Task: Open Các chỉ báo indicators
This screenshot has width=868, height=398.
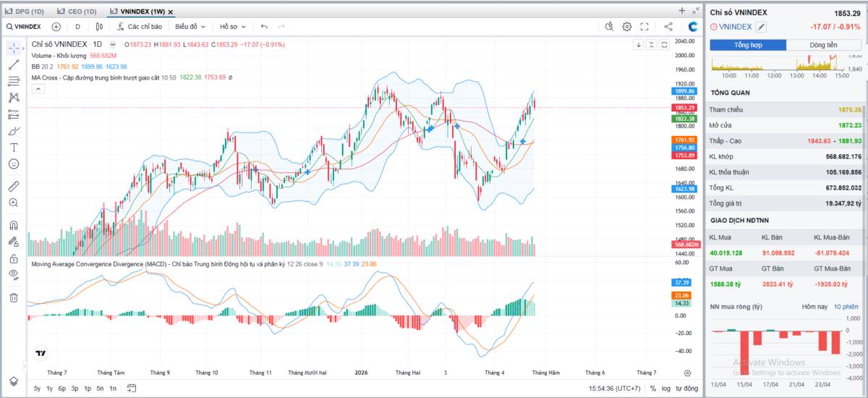Action: (139, 27)
